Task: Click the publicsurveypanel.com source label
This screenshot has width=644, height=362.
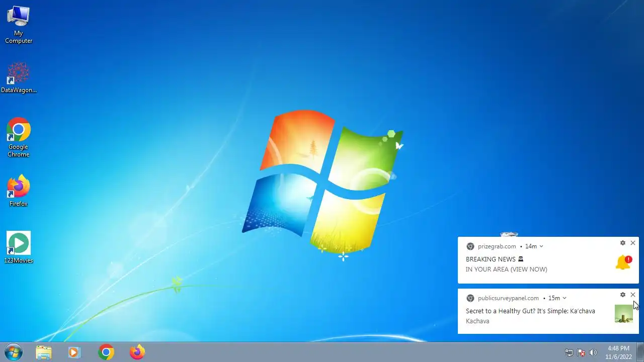Action: click(x=508, y=298)
